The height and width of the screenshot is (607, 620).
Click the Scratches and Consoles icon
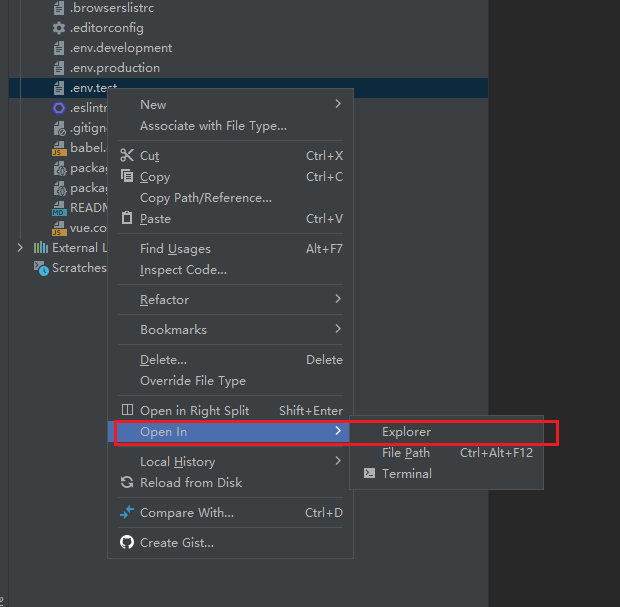tap(41, 268)
